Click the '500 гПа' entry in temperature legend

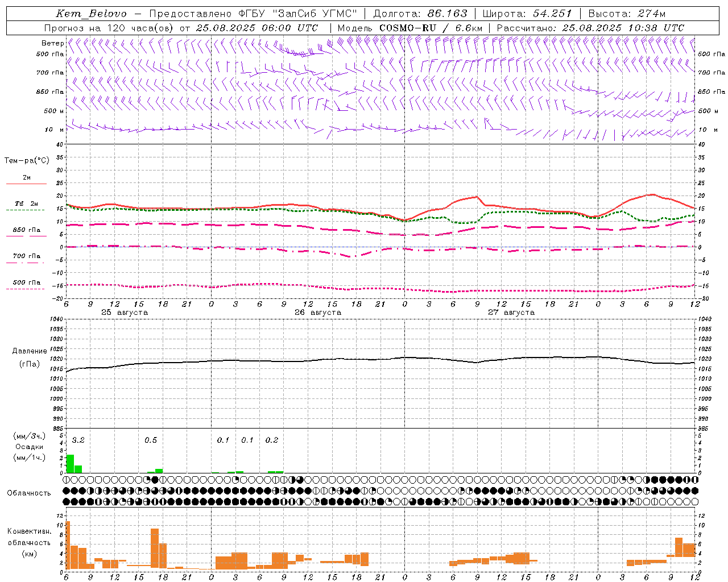pyautogui.click(x=27, y=282)
